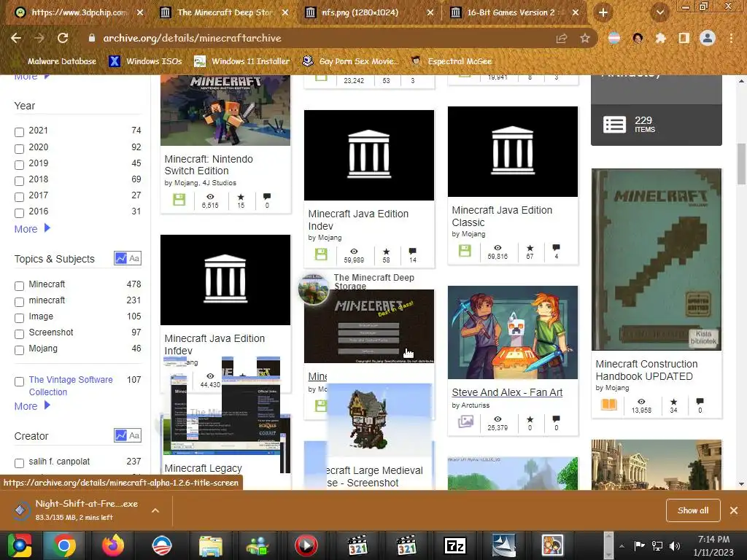Toggle Topics & Subjects chart view

[121, 259]
